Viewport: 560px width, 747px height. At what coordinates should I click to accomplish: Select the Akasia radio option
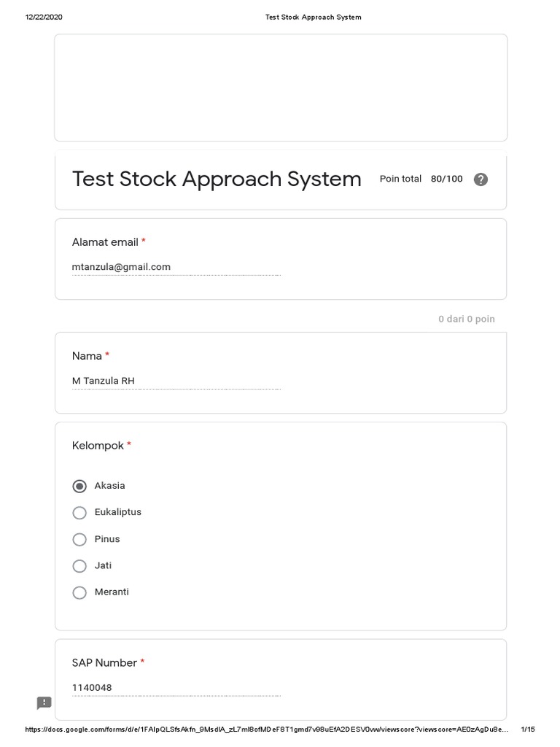(x=79, y=486)
